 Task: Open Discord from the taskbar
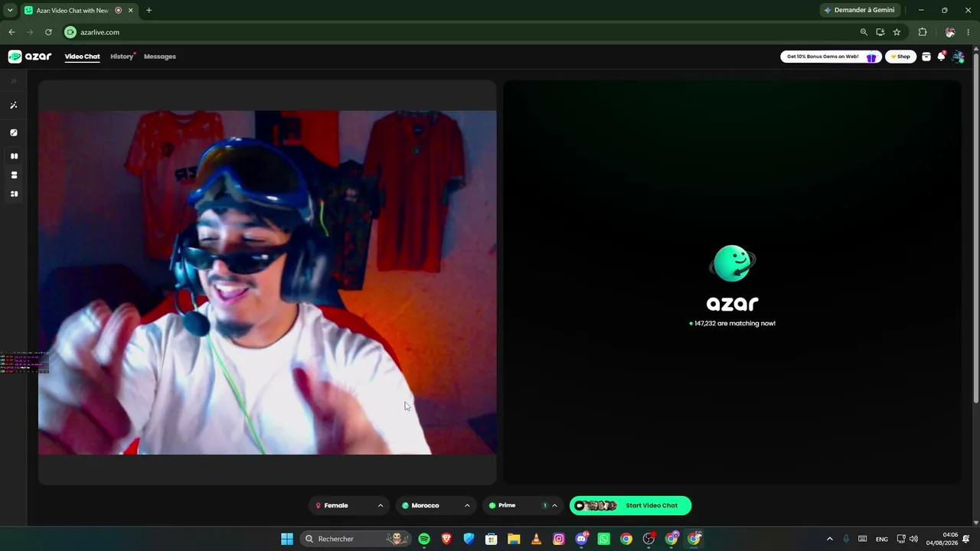click(581, 539)
